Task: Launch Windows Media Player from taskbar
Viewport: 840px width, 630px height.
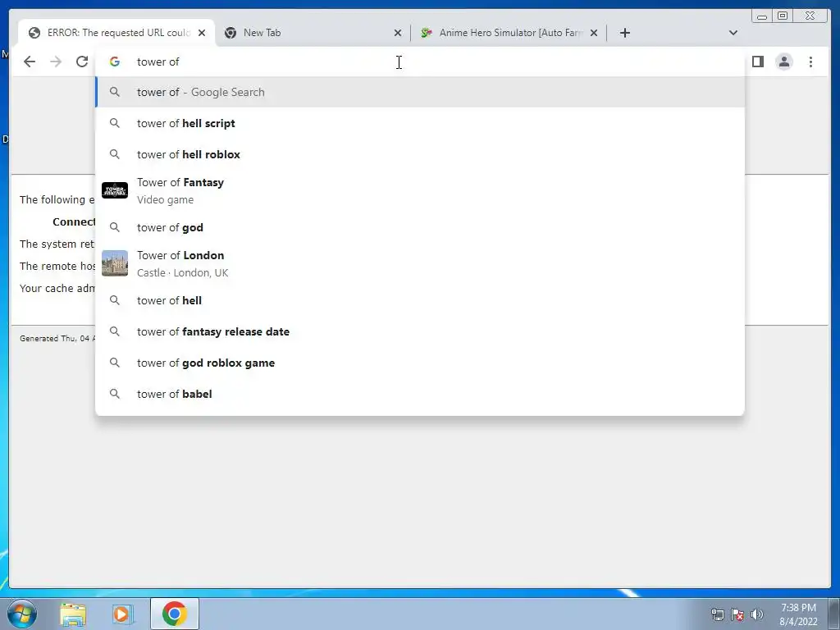Action: coord(122,614)
